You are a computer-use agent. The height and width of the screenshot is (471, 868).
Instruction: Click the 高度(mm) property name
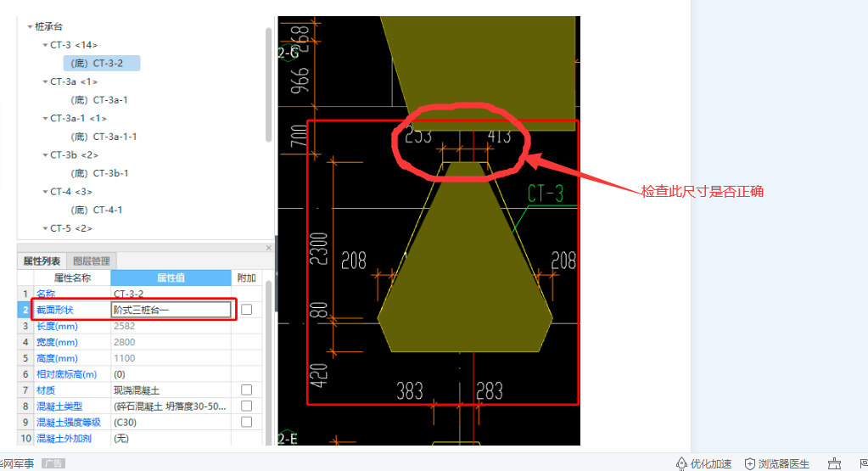pyautogui.click(x=57, y=358)
